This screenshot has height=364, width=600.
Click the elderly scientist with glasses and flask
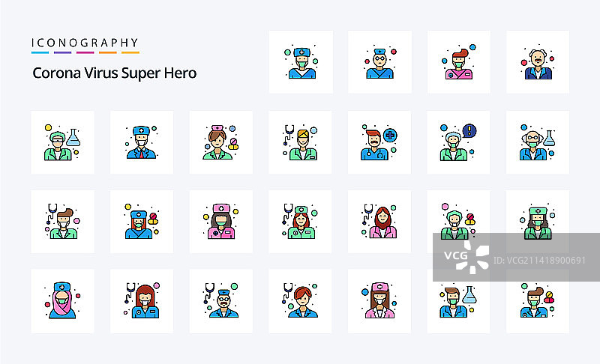[538, 142]
